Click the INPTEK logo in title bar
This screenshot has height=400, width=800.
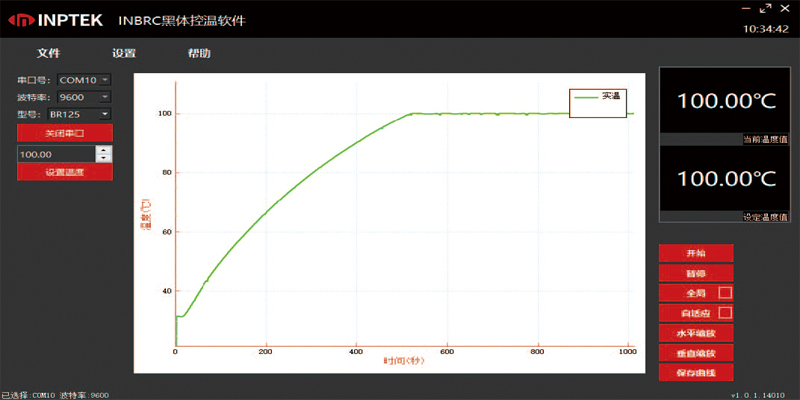click(57, 20)
